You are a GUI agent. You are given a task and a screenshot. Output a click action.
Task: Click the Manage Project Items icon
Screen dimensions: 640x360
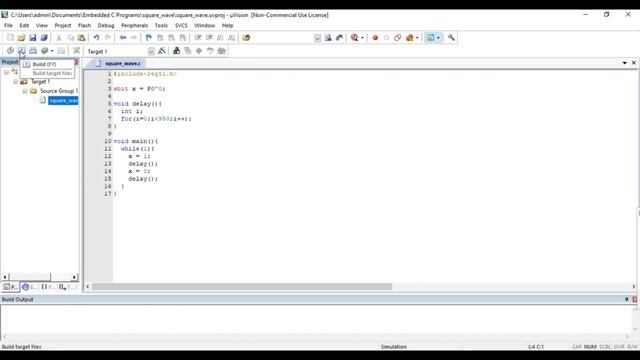(x=176, y=51)
